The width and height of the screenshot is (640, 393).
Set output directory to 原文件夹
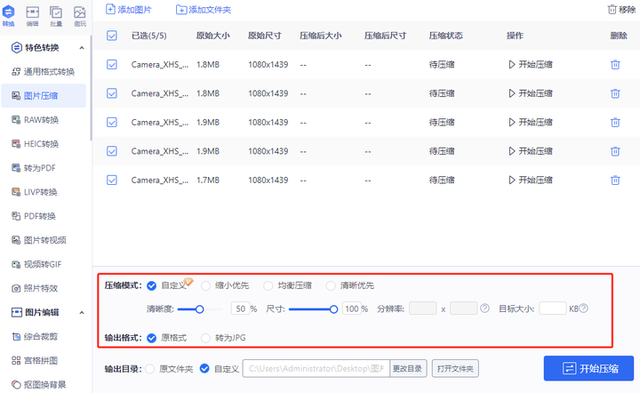tap(150, 369)
